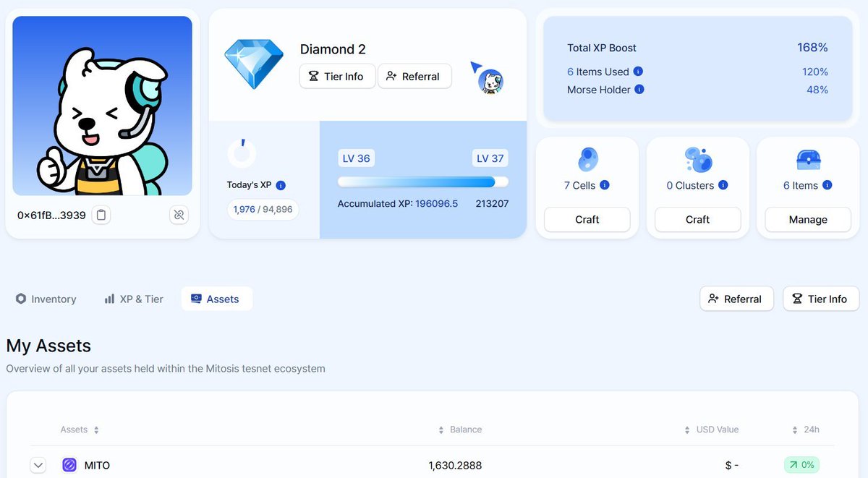The width and height of the screenshot is (868, 478).
Task: Click the info icon beside Items Used
Action: tap(638, 72)
